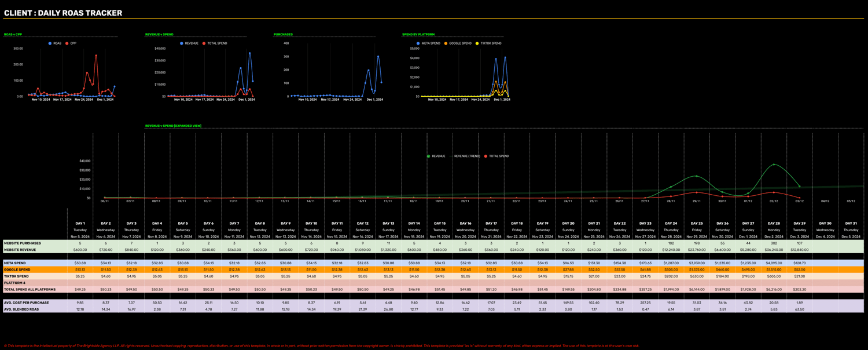
Task: Click the '$202.20' total spend cell
Action: 799,289
